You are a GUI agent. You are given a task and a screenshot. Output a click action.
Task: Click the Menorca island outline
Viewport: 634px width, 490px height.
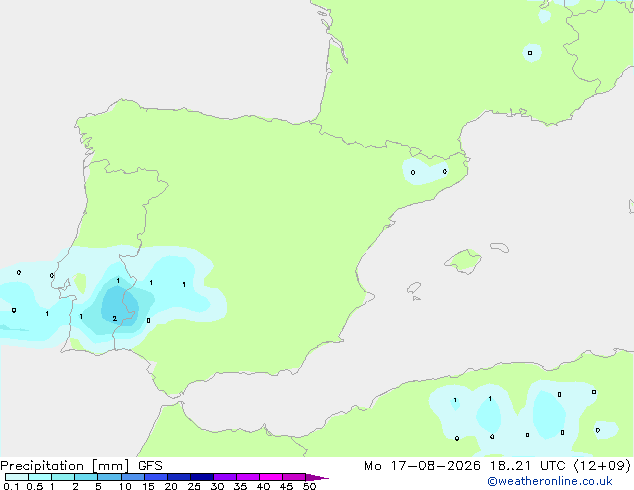point(500,247)
